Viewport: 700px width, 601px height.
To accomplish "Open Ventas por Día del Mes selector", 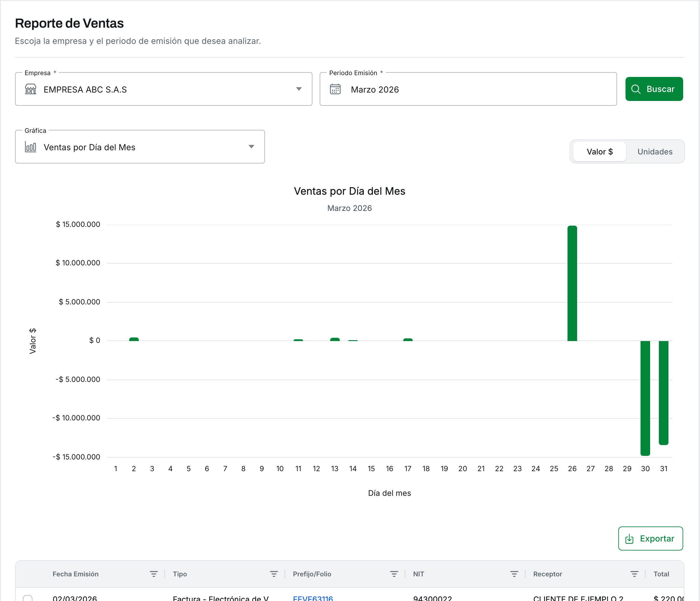I will (x=140, y=147).
